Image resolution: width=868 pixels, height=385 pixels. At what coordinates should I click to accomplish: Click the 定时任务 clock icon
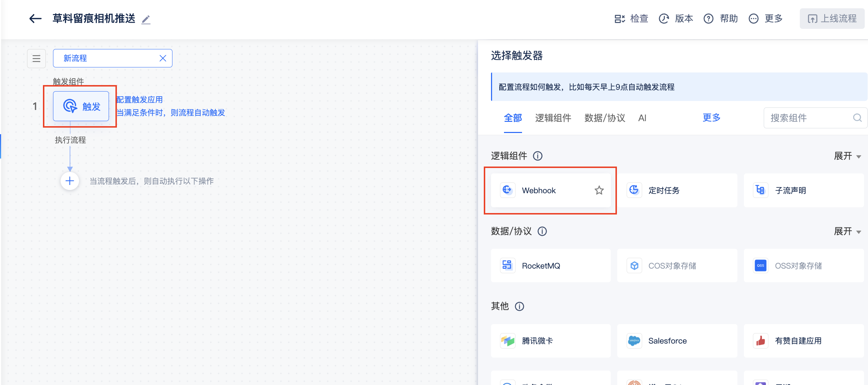coord(634,190)
